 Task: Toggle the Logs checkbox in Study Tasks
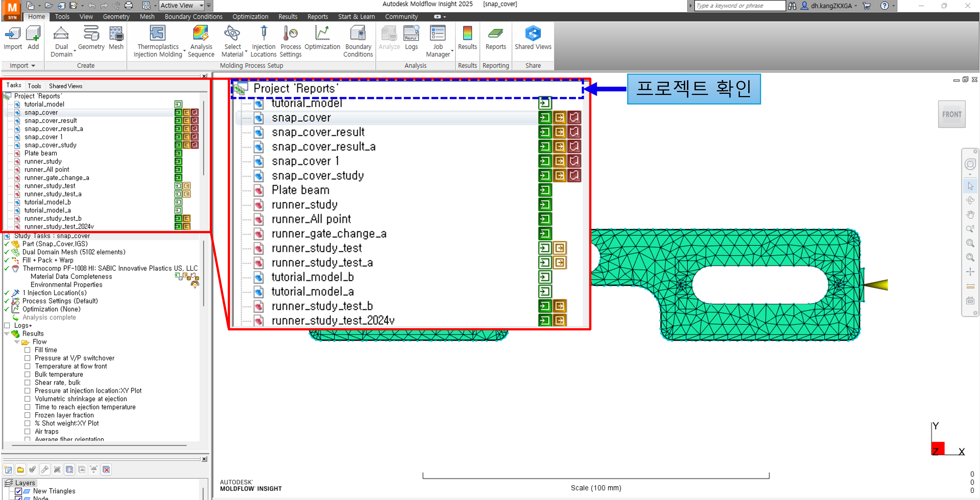7,325
